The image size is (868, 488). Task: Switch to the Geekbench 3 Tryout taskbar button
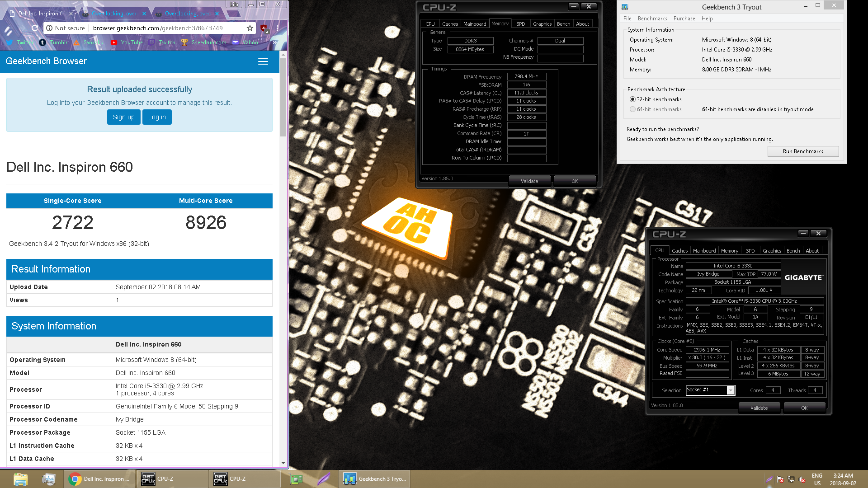point(375,479)
